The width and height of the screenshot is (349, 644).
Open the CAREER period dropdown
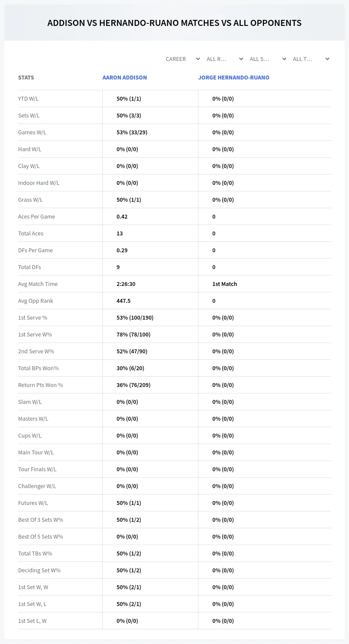click(x=182, y=59)
